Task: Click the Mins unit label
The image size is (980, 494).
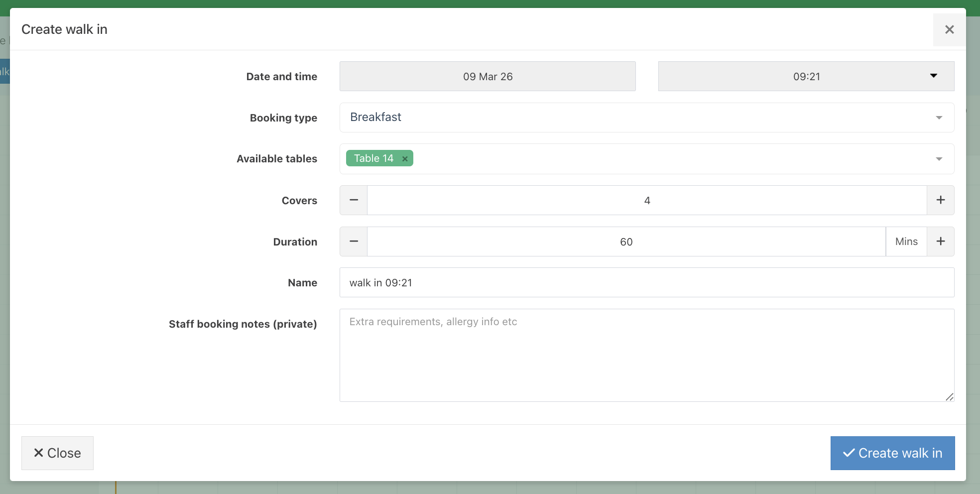Action: [906, 242]
